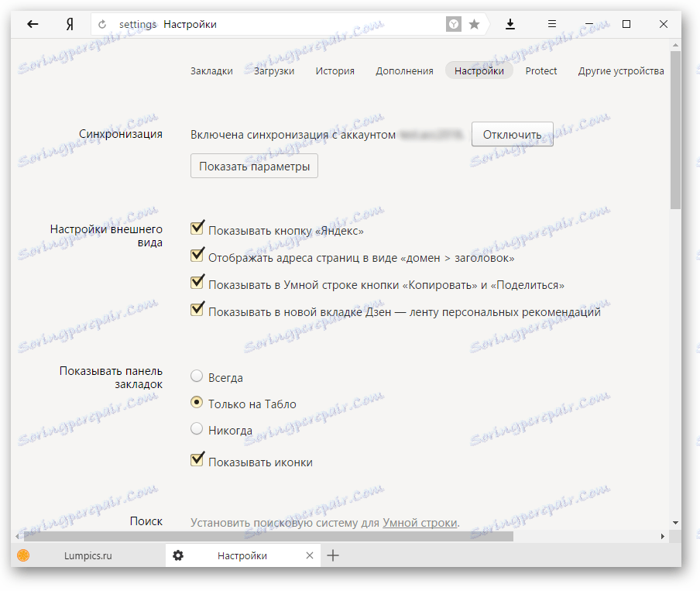
Task: Open a new tab with the plus icon
Action: pos(333,555)
